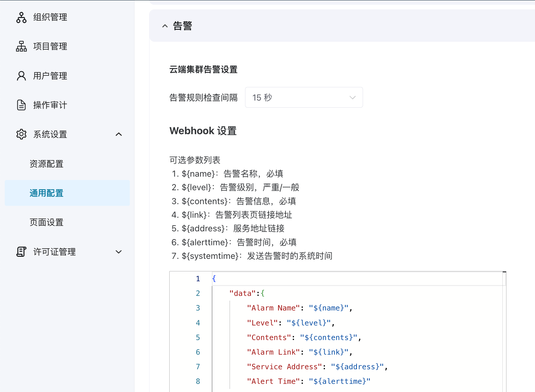Click the 用户管理 user icon
The image size is (535, 392).
21,76
